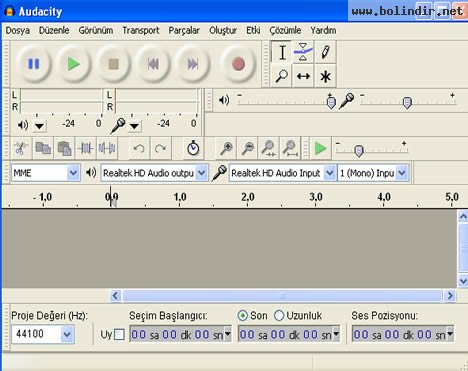Click the meter toolbar microphone icon
The height and width of the screenshot is (371, 468).
pyautogui.click(x=118, y=126)
